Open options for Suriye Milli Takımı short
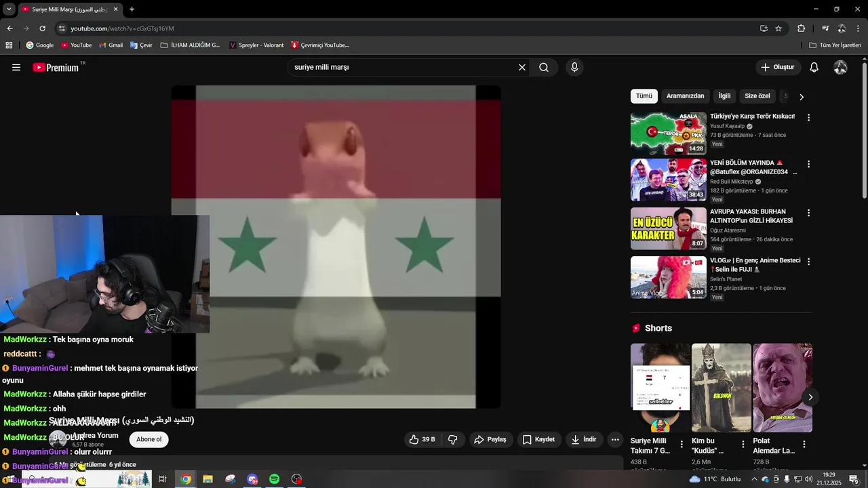Viewport: 868px width, 488px height. click(x=682, y=445)
